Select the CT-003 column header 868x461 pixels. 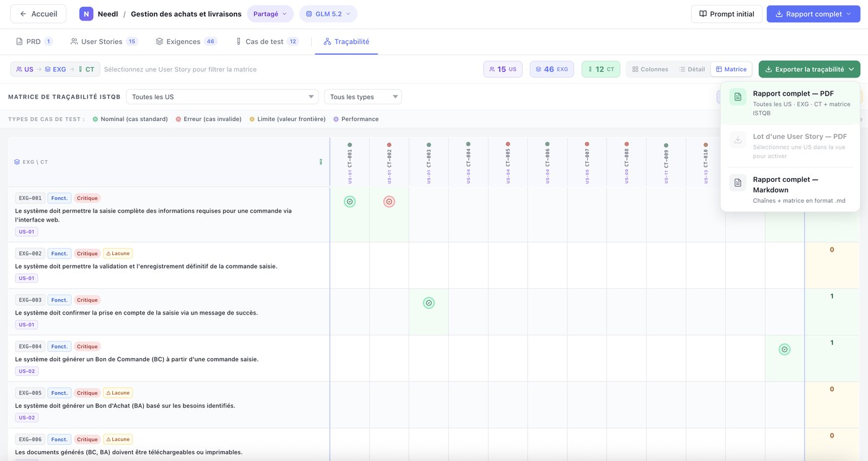[x=429, y=163]
